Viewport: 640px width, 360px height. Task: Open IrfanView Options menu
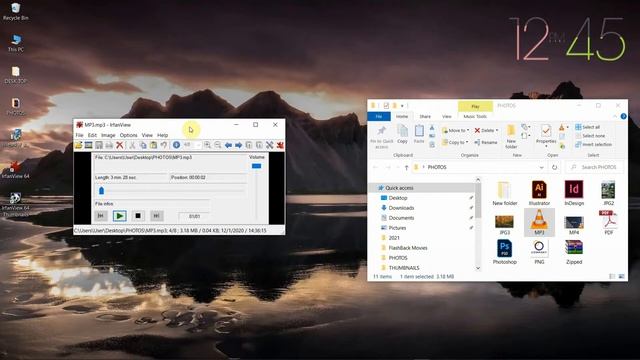tap(128, 135)
